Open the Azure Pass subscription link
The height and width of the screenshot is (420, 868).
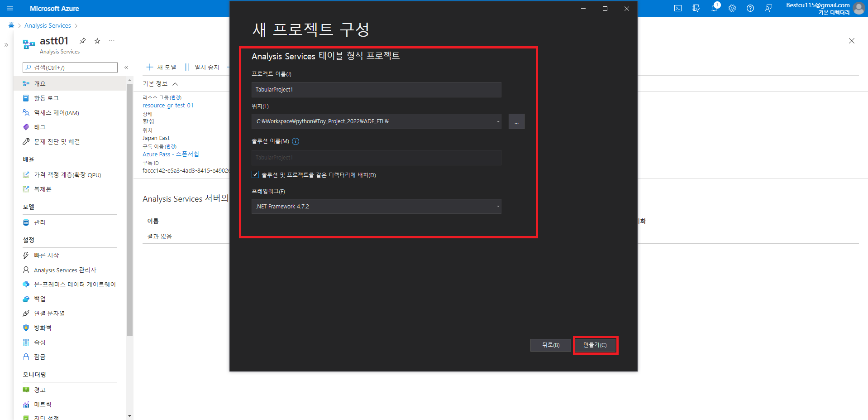click(x=171, y=154)
